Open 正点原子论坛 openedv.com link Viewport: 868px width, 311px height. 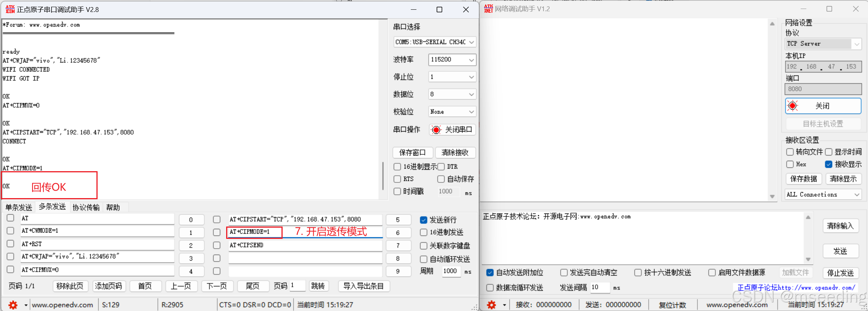click(x=796, y=287)
